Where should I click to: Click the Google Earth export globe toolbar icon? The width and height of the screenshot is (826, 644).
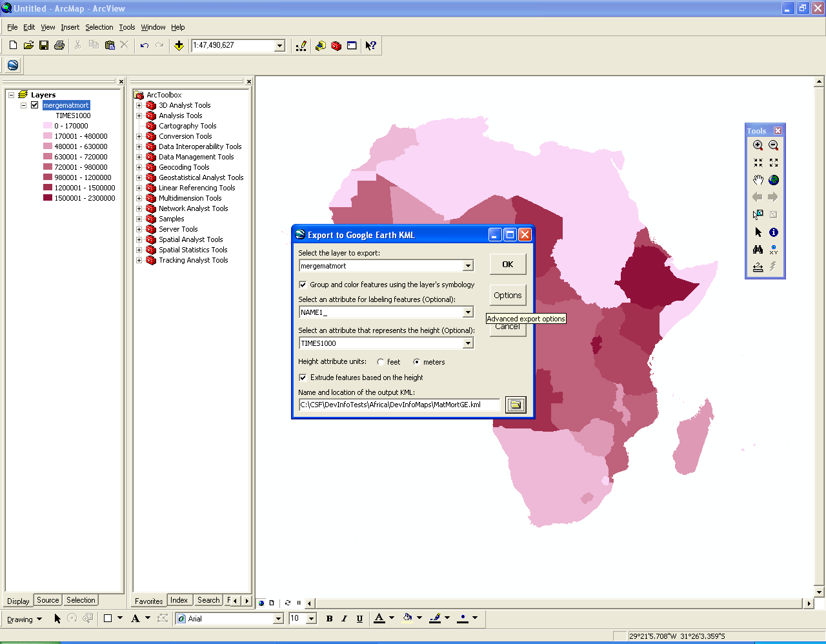(x=13, y=65)
